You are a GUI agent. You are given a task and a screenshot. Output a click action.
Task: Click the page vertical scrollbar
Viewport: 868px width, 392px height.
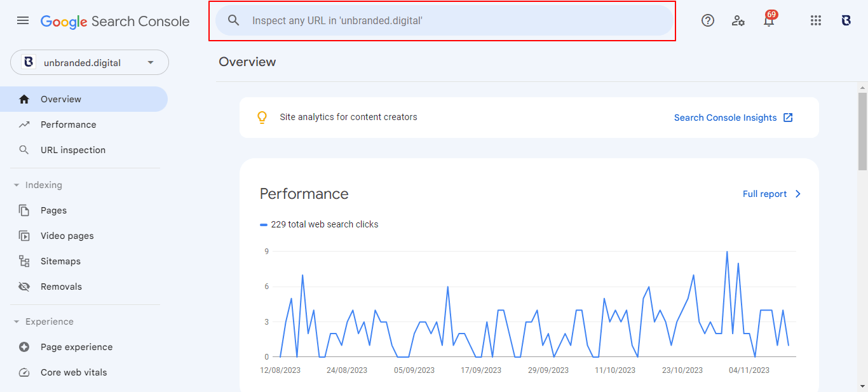click(x=862, y=131)
